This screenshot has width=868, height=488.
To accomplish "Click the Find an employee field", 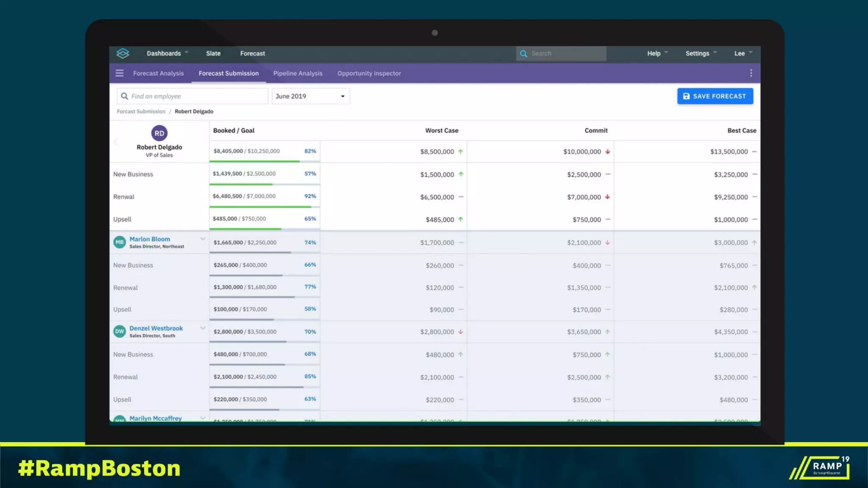I will click(x=193, y=96).
